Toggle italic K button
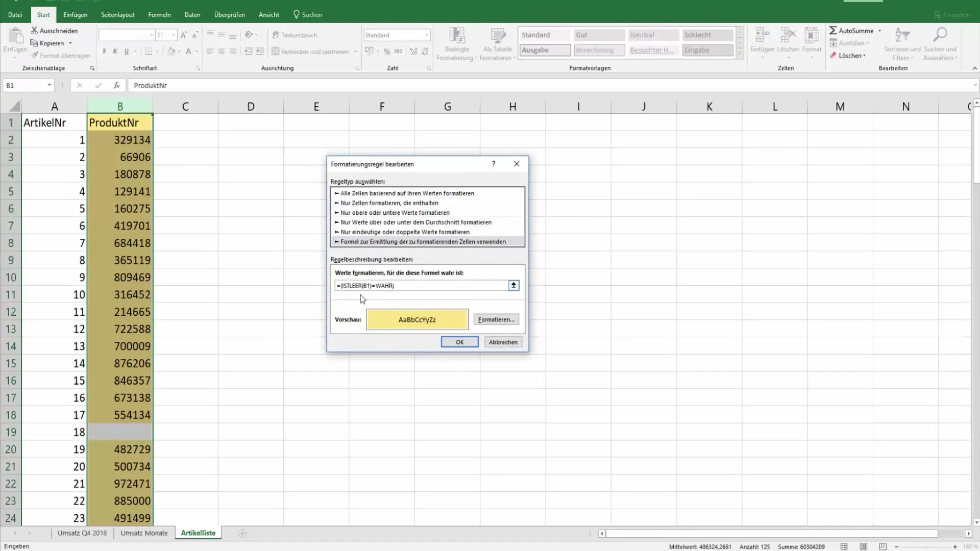Viewport: 980px width, 551px height. pos(115,52)
